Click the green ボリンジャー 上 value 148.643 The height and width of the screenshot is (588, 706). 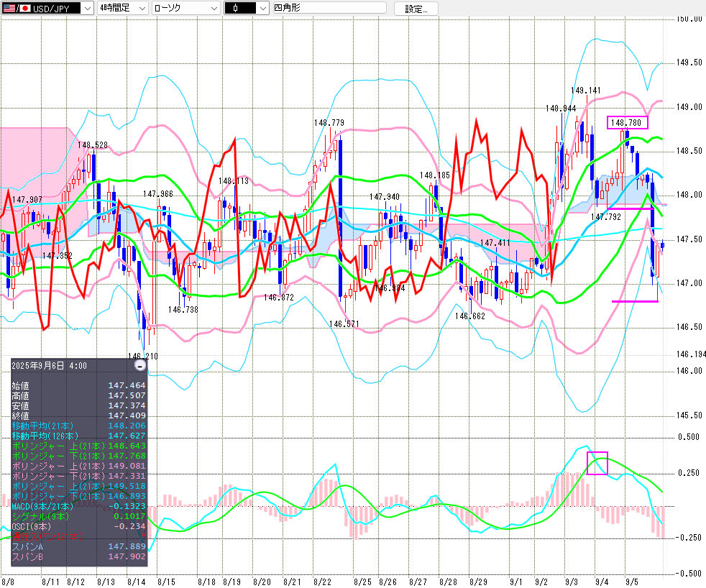[127, 446]
